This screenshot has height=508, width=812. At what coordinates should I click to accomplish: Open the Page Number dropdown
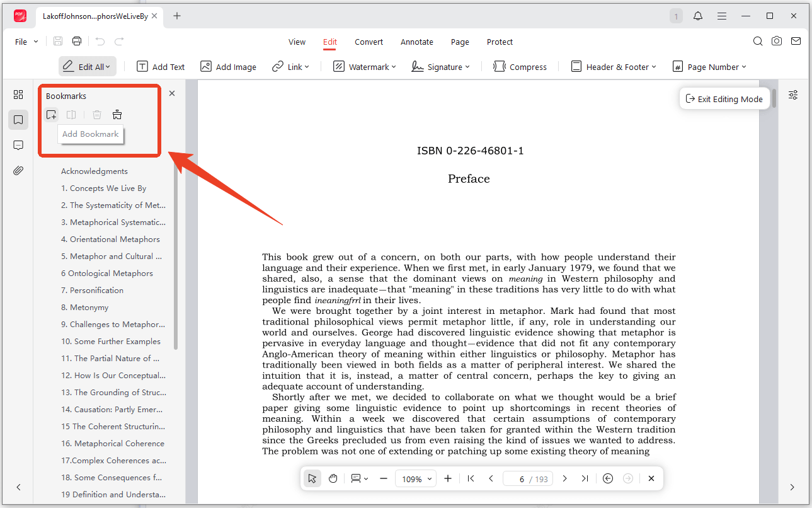709,67
